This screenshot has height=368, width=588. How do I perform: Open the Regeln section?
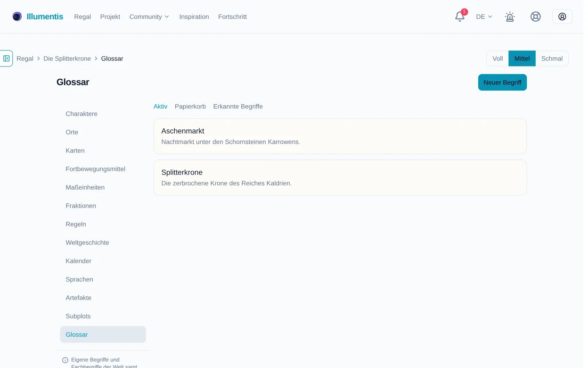pyautogui.click(x=103, y=224)
